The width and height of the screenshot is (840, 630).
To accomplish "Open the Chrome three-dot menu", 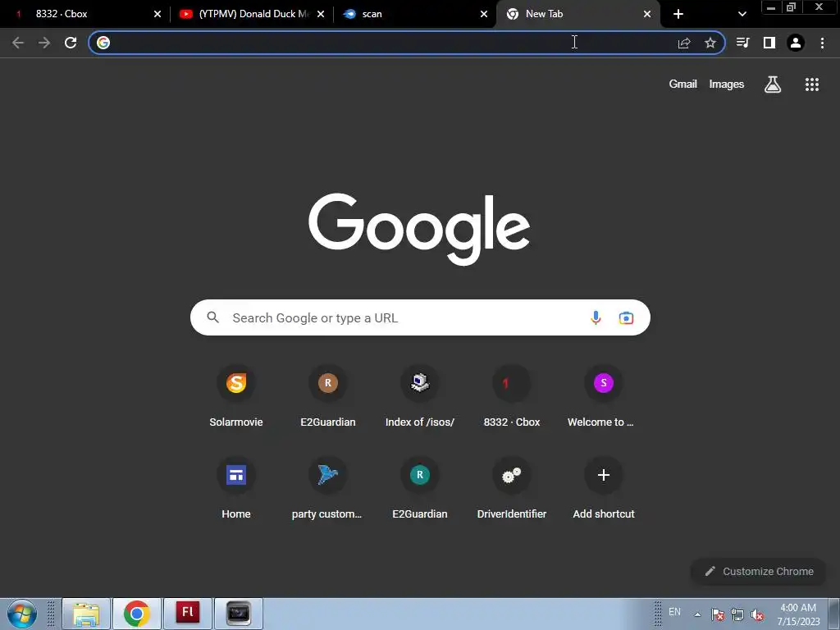I will pos(822,43).
